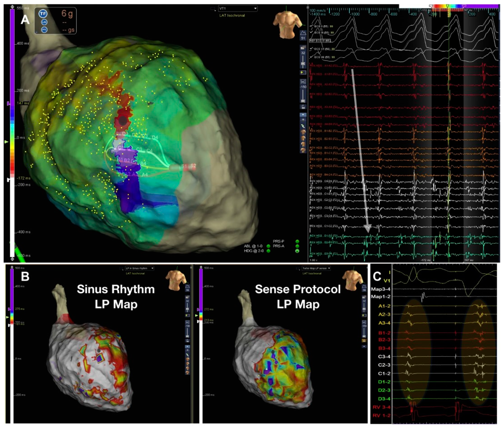Click the FTI force-time integral icon
The height and width of the screenshot is (427, 504).
click(x=45, y=30)
